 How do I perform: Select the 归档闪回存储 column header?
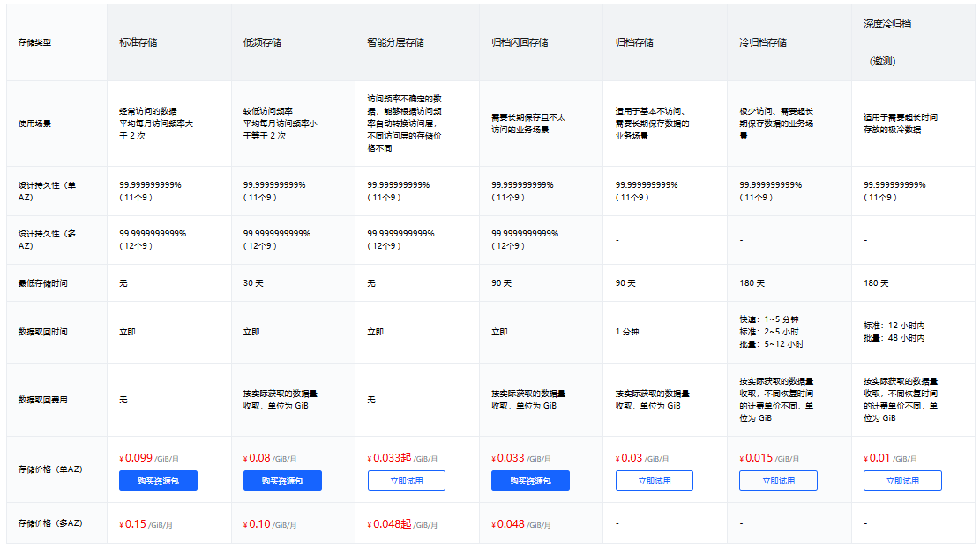point(520,42)
